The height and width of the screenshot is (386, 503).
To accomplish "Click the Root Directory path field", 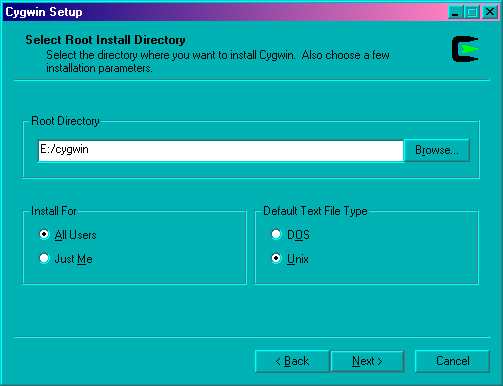I will [221, 151].
